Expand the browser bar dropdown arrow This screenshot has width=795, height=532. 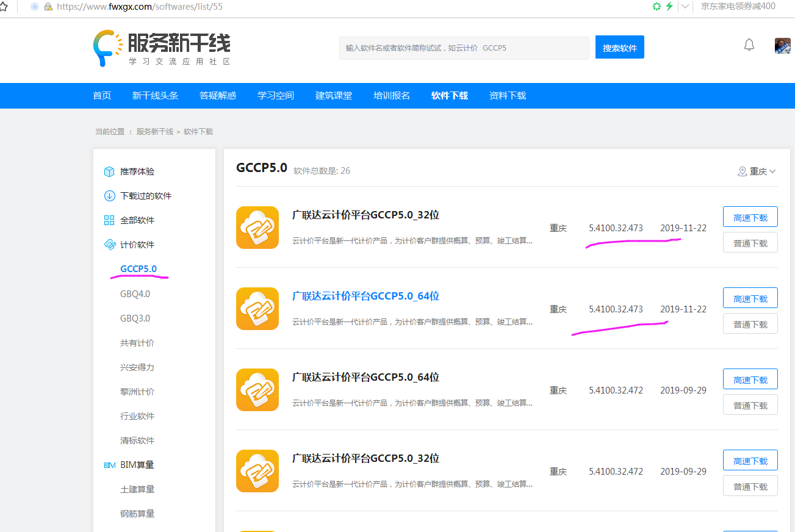coord(685,6)
